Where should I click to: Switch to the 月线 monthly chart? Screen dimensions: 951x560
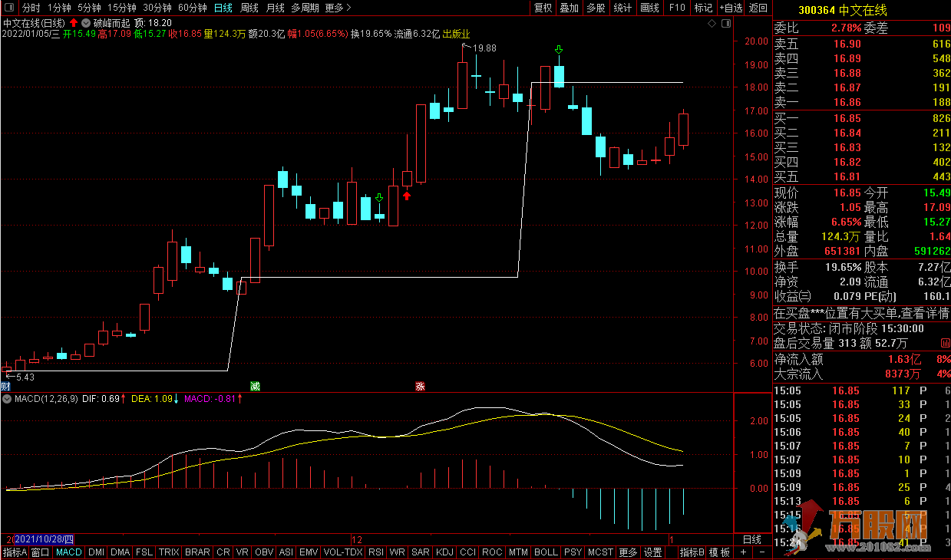(x=276, y=8)
